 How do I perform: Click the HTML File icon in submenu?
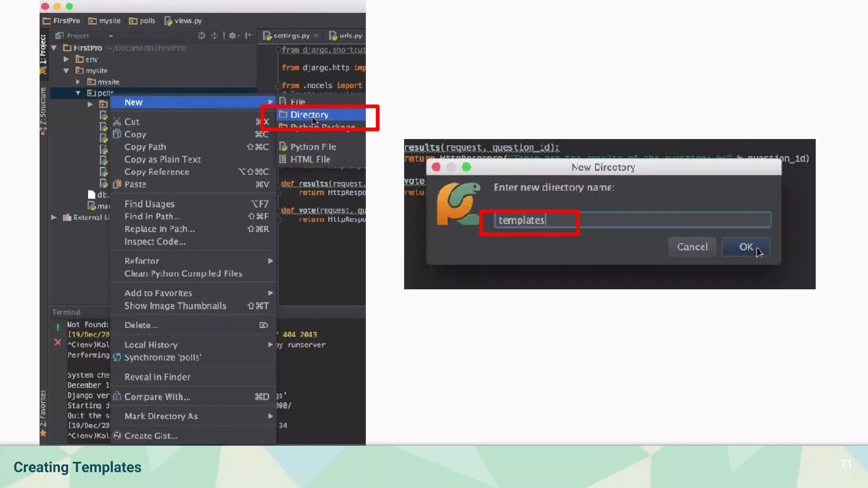point(283,159)
